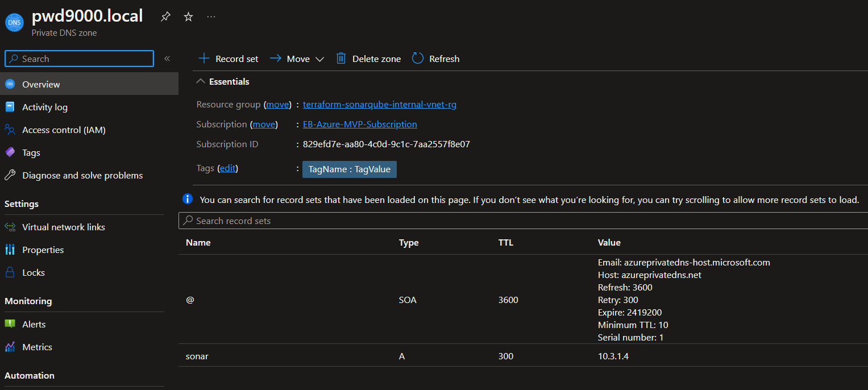868x390 pixels.
Task: Click the 3600 TTL cell
Action: 508,300
